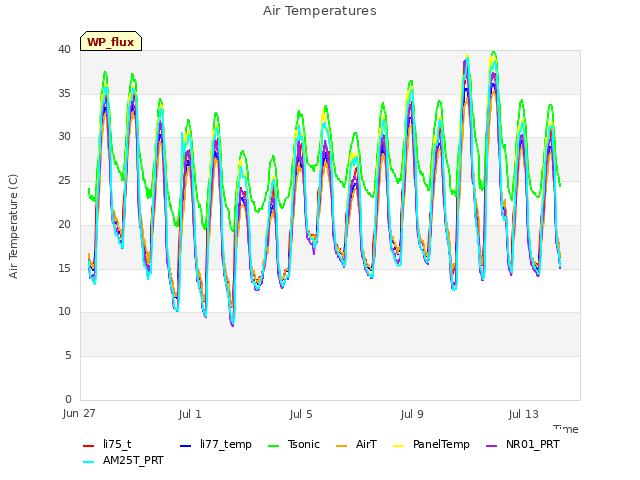Image resolution: width=640 pixels, height=480 pixels.
Task: Click the Jul 13 x-axis tick label
Action: click(524, 414)
